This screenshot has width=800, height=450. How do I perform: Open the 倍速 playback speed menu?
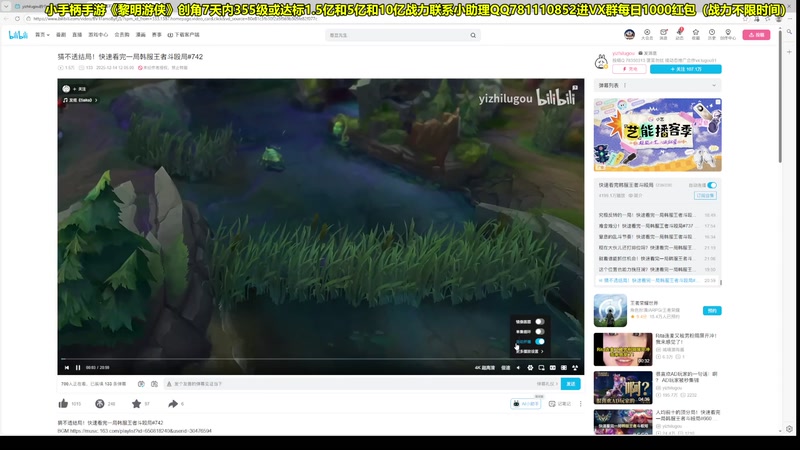505,367
